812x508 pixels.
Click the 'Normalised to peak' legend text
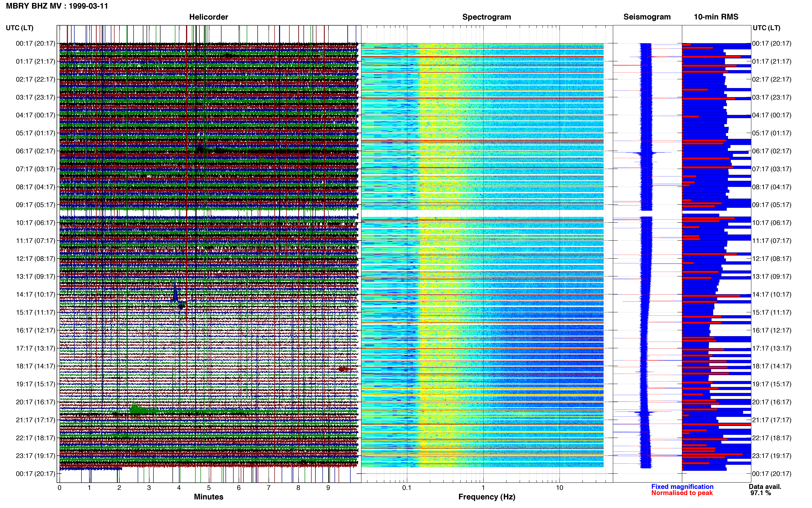coord(682,493)
